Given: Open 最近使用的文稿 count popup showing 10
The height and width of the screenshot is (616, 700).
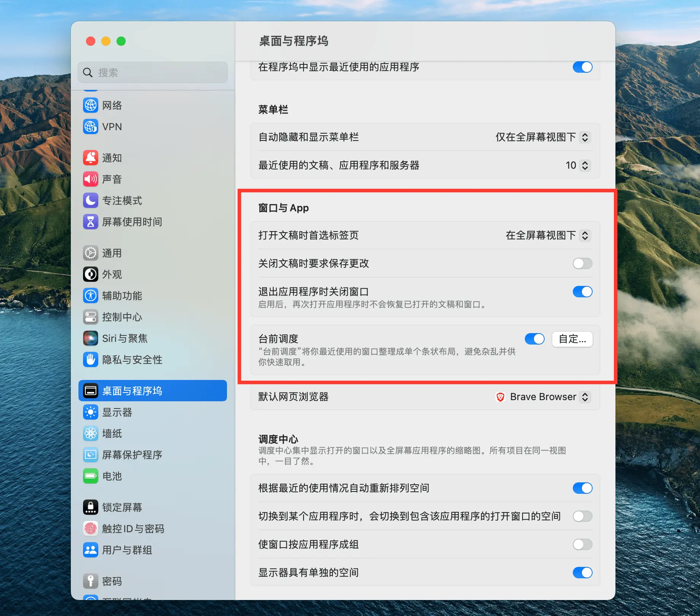Looking at the screenshot, I should coord(578,165).
